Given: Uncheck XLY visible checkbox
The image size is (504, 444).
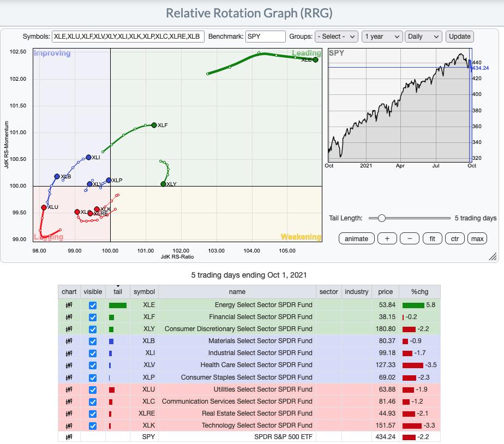Looking at the screenshot, I should tap(93, 329).
